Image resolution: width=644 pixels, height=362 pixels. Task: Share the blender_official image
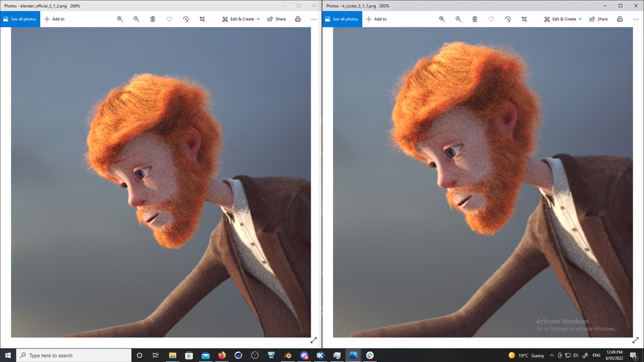(277, 19)
